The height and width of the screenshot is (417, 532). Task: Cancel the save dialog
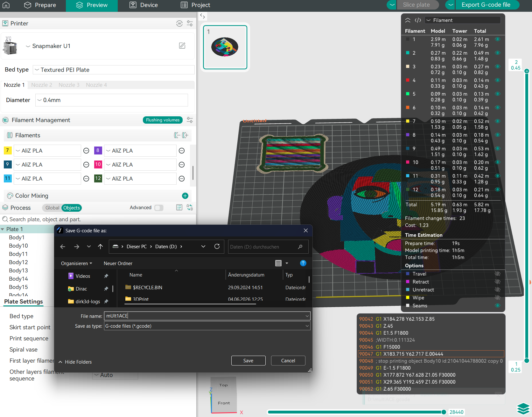pyautogui.click(x=288, y=361)
